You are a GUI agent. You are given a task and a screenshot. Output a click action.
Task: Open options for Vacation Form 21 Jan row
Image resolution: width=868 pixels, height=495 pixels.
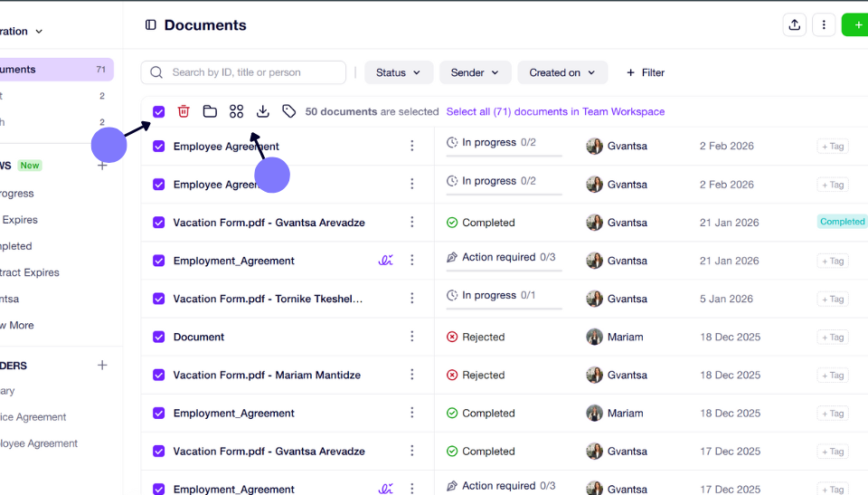click(x=412, y=222)
